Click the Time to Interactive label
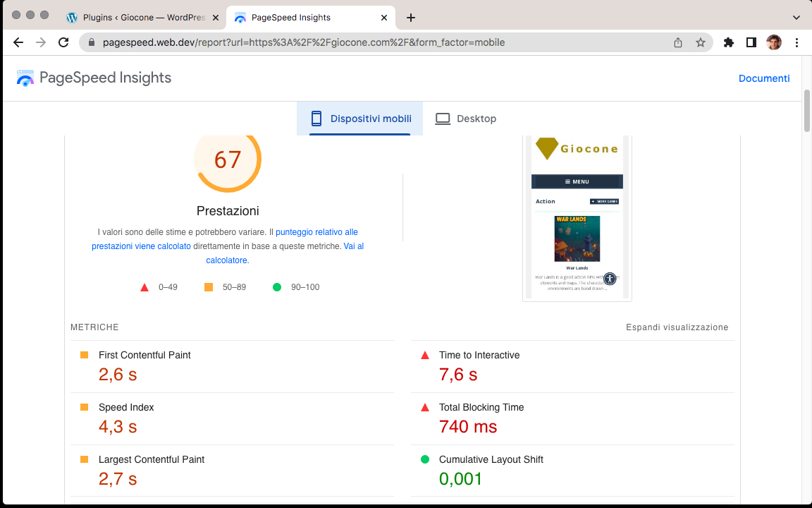Image resolution: width=812 pixels, height=508 pixels. coord(479,355)
